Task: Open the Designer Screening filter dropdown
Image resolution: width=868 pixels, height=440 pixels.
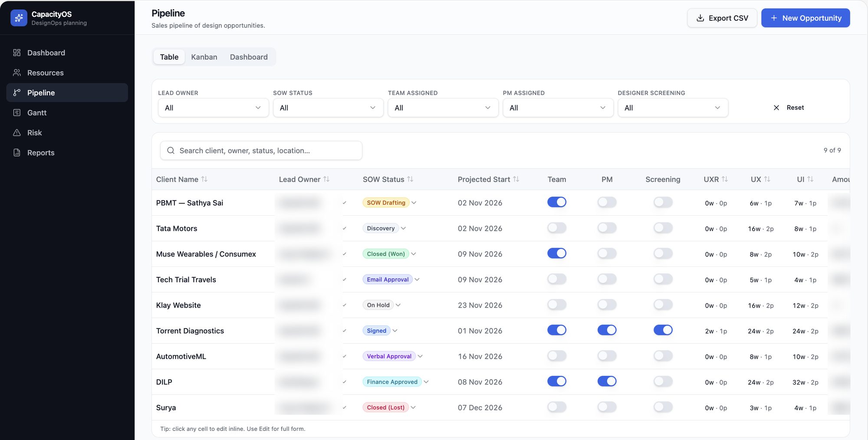Action: 673,108
